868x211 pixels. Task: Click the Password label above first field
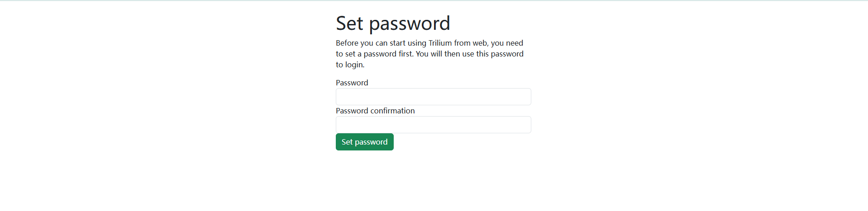pyautogui.click(x=352, y=83)
